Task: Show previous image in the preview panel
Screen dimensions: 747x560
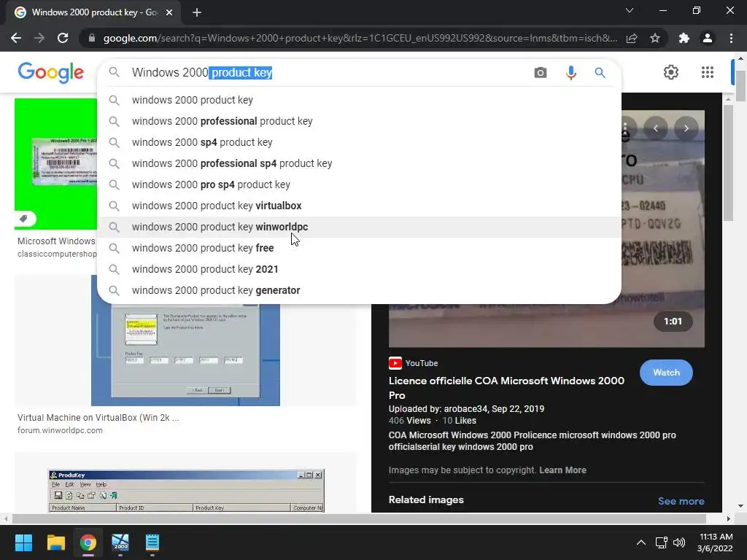Action: (x=656, y=128)
